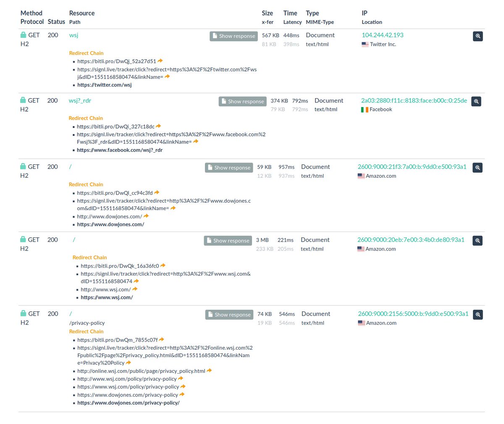The height and width of the screenshot is (424, 504).
Task: Click the redirect arrow after bitli.pro/DwQi_327c18dc
Action: pos(158,126)
